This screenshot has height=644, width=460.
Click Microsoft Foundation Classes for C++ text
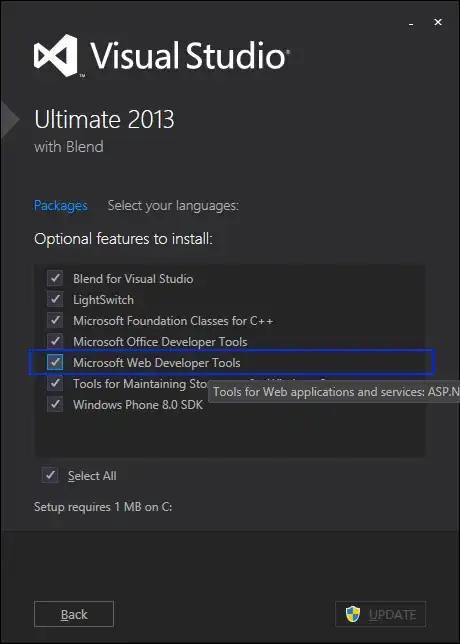173,320
